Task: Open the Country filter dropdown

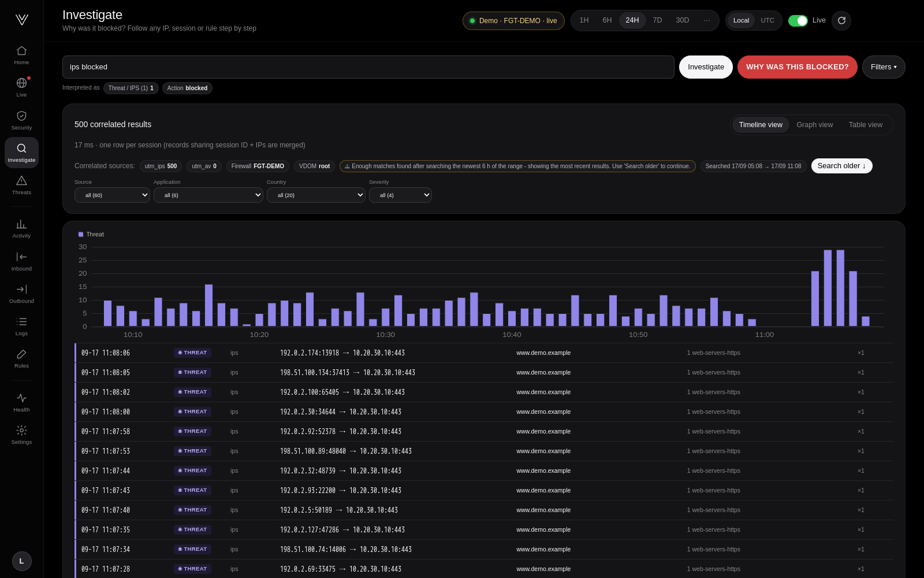Action: pos(316,195)
